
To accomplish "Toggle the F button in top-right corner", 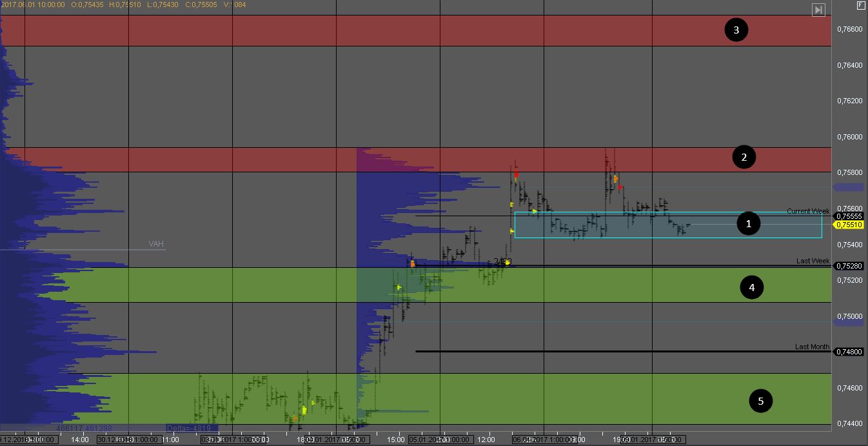I will [x=860, y=5].
